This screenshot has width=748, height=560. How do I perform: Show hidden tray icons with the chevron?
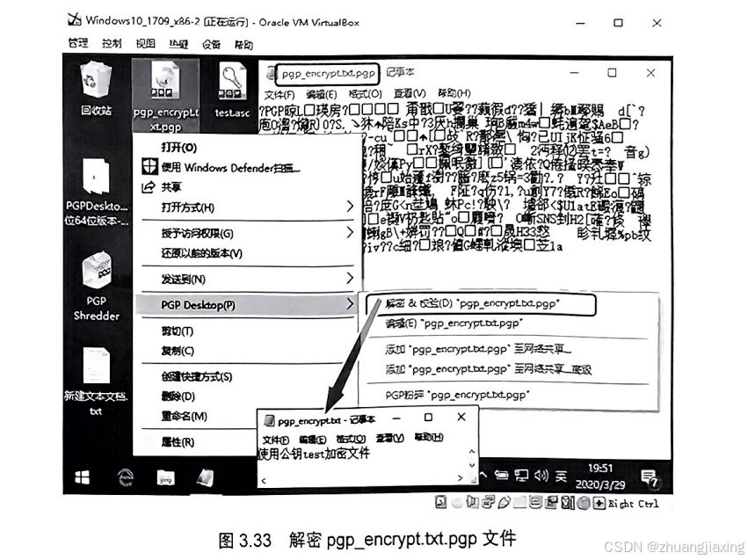point(483,475)
